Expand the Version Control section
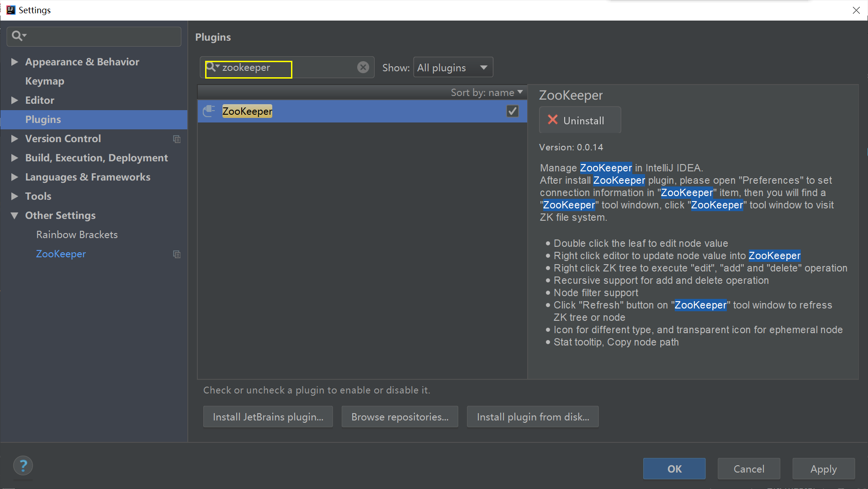Viewport: 868px width, 489px height. tap(15, 138)
